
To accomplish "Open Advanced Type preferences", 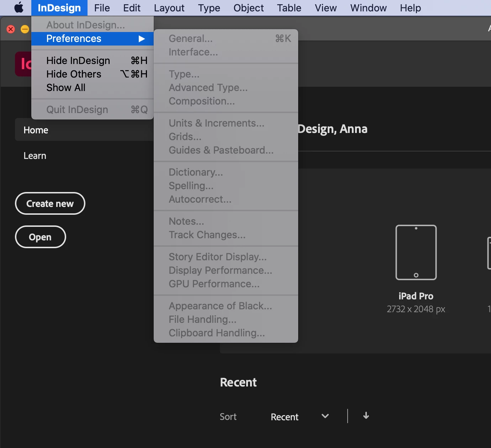I will (x=226, y=87).
